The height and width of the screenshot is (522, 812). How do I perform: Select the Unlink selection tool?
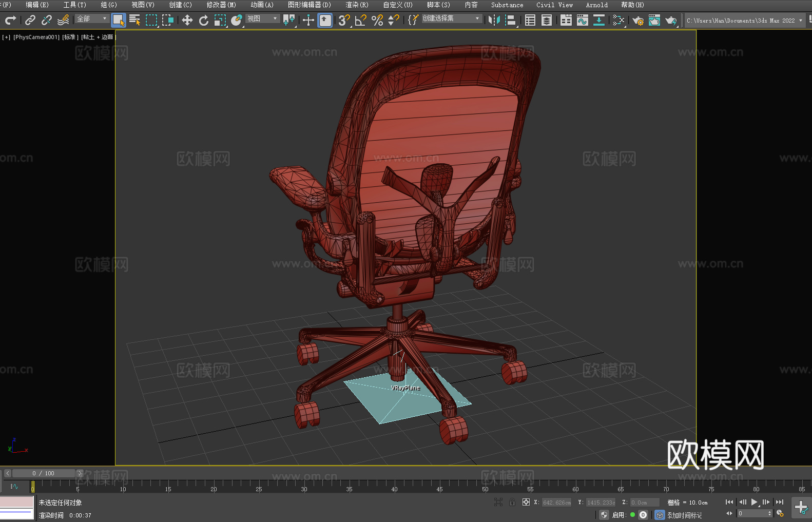[47, 20]
